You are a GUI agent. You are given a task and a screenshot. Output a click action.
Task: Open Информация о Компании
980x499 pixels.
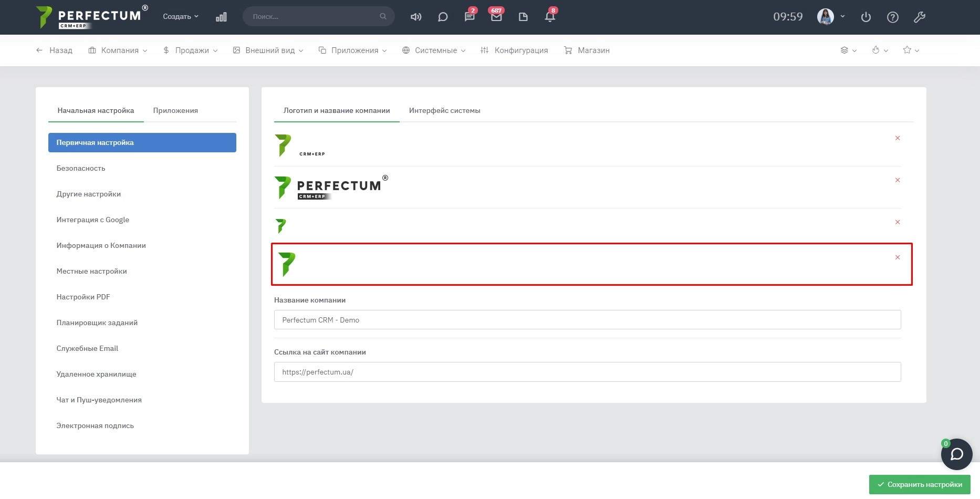(142, 245)
